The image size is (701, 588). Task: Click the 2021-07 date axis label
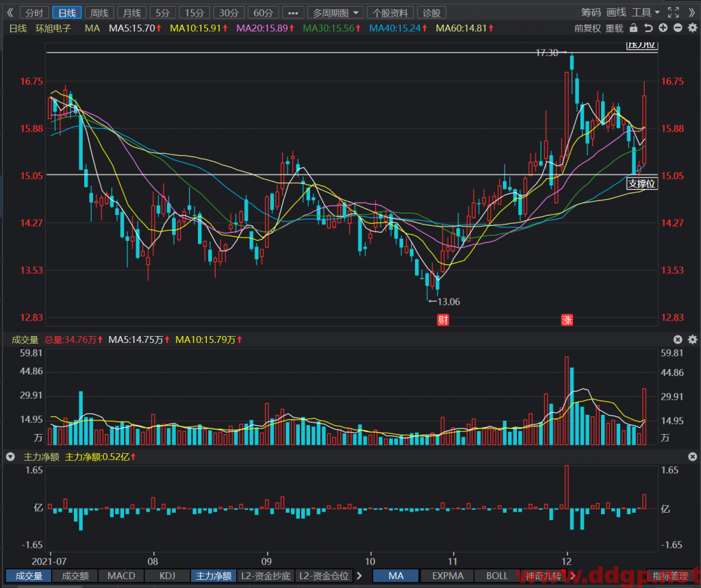point(49,561)
